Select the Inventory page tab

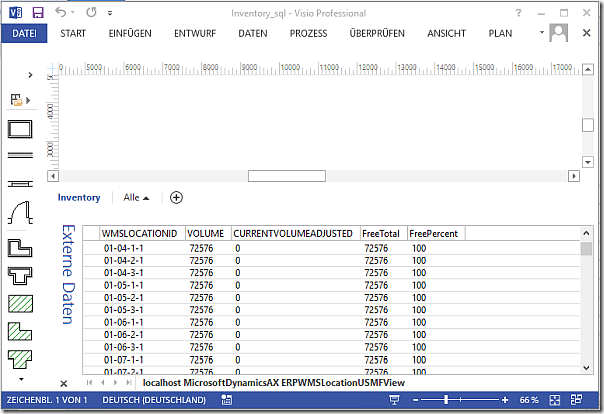(79, 198)
